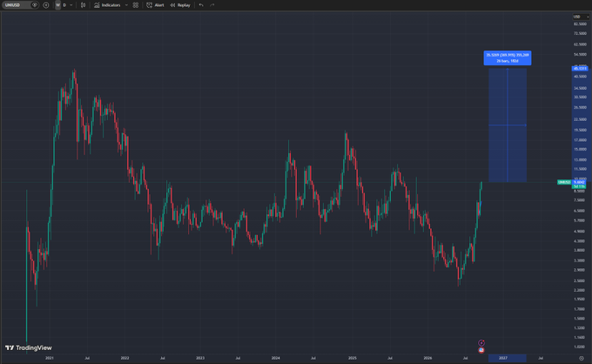Expand the Indicators favorites dropdown arrow
The height and width of the screenshot is (364, 592).
126,5
